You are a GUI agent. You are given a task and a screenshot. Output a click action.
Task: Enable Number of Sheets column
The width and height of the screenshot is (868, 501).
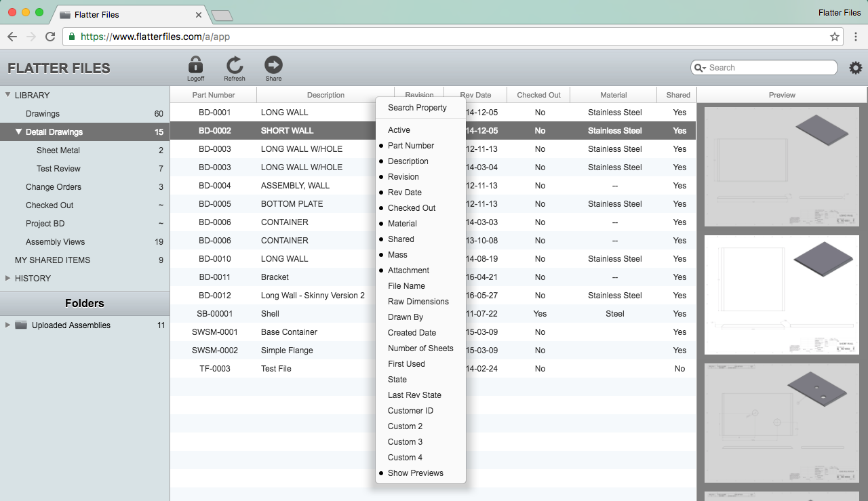pyautogui.click(x=420, y=348)
